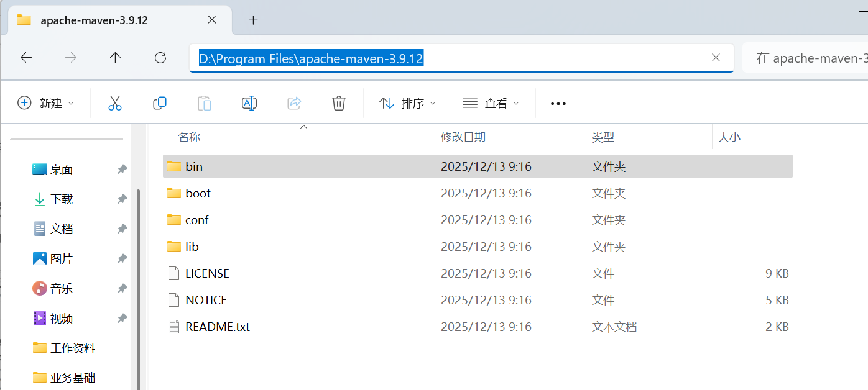Unpin 桌面 using its pin icon
868x390 pixels.
[122, 169]
